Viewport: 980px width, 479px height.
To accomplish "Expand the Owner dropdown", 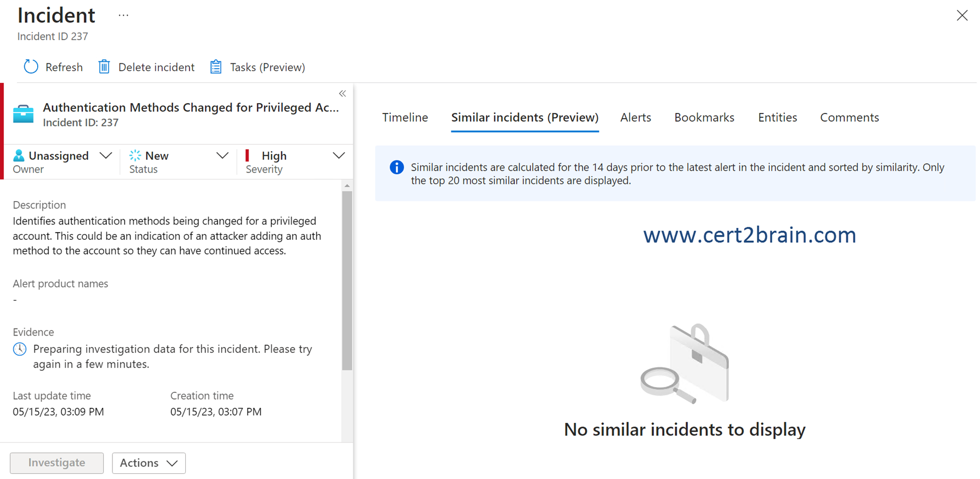I will [x=106, y=156].
